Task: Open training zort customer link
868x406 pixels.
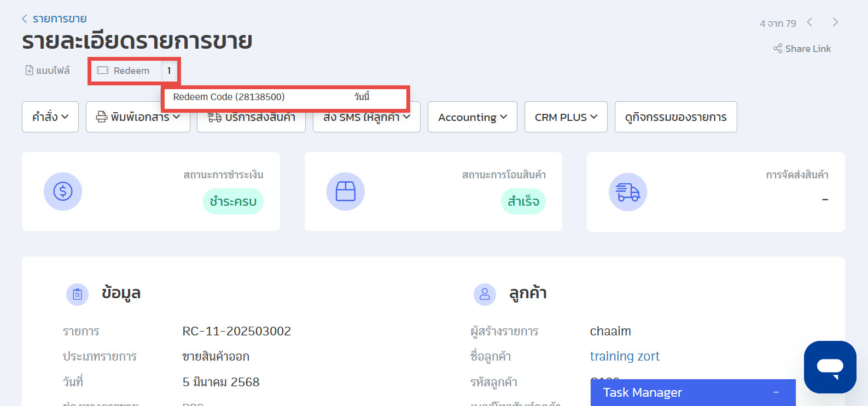Action: (x=625, y=356)
